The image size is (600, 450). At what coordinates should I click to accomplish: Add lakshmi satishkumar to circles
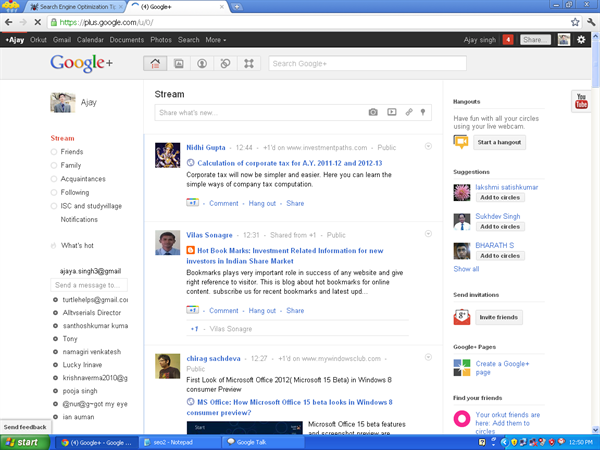500,197
